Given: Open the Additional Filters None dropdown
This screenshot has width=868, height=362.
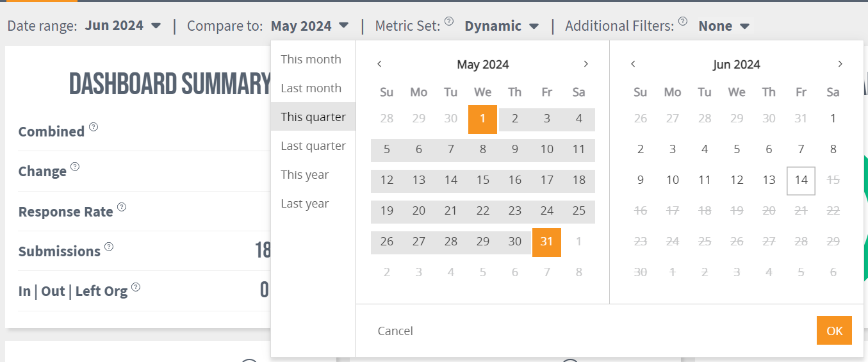Looking at the screenshot, I should [724, 26].
